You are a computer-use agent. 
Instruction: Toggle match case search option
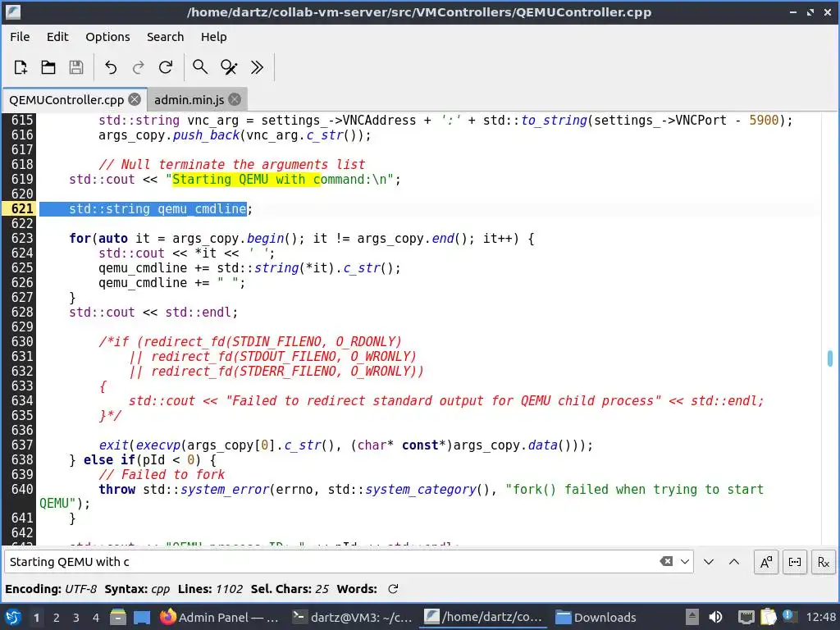pos(766,561)
